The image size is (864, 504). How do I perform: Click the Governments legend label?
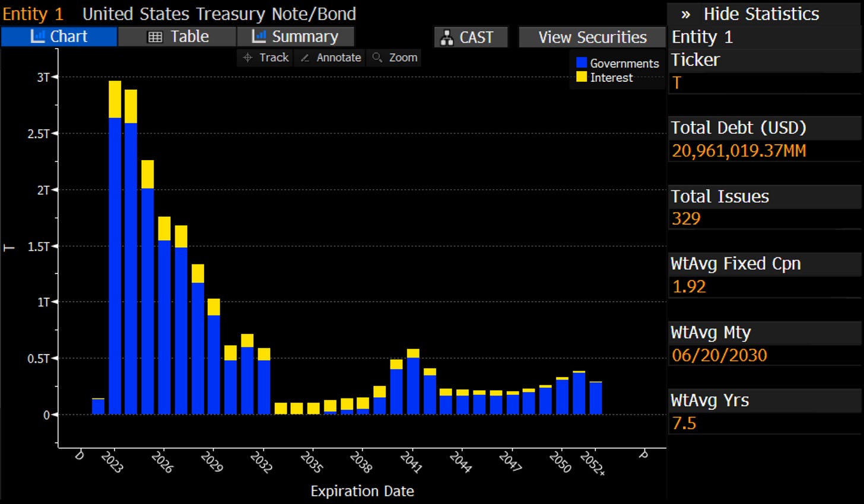coord(624,63)
